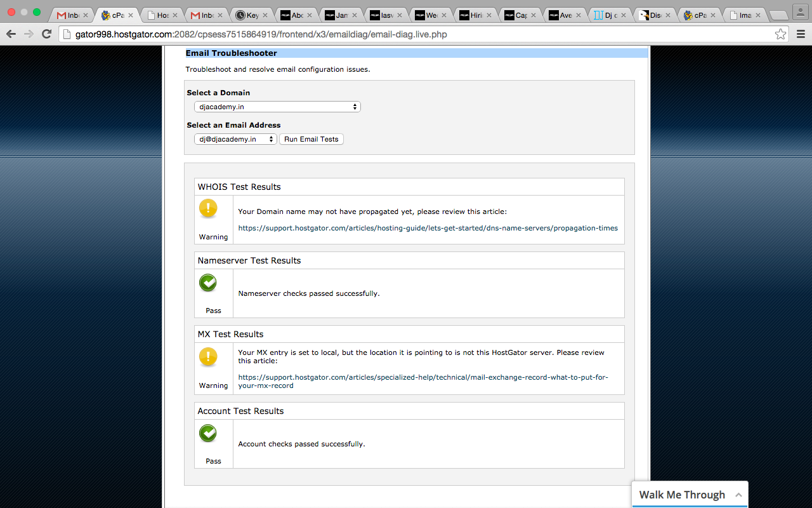Close the Abc tab
This screenshot has height=508, width=812.
(310, 15)
